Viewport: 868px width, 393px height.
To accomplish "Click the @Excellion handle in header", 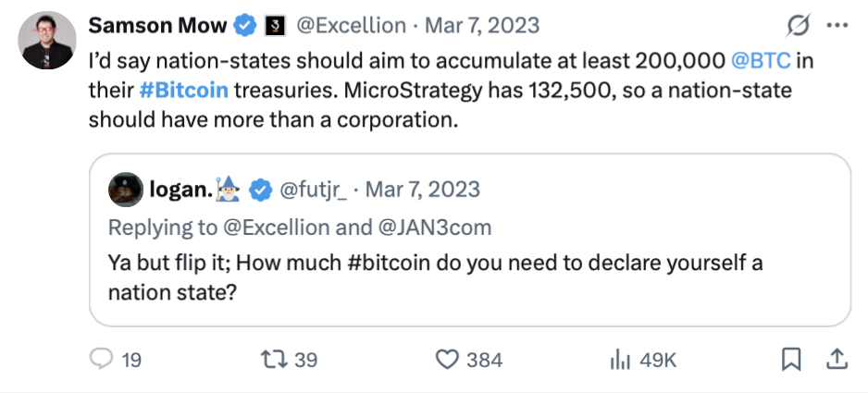I will click(x=350, y=27).
